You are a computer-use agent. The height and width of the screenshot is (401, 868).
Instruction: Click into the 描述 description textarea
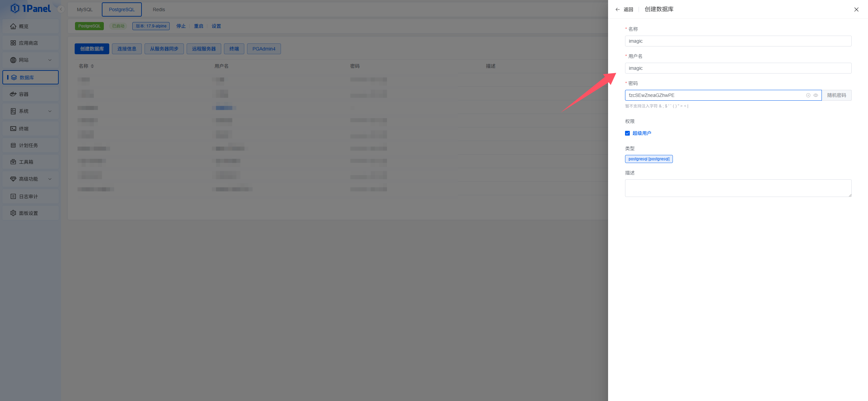coord(738,188)
